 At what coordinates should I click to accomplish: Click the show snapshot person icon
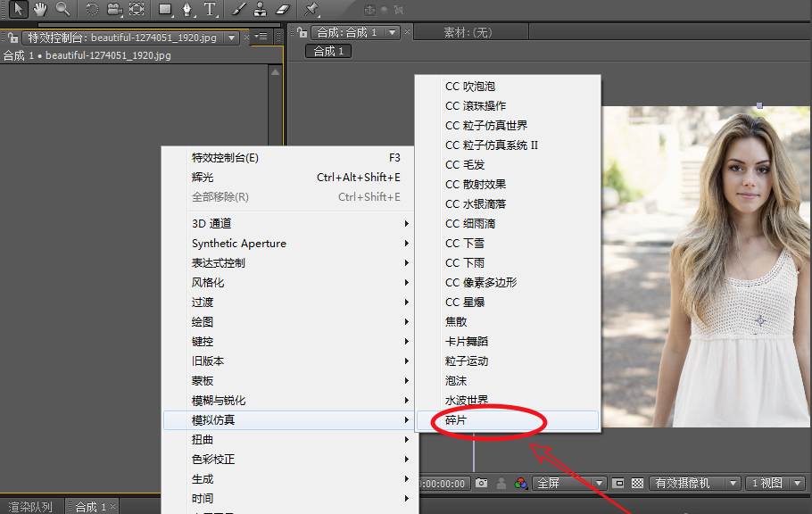(501, 483)
